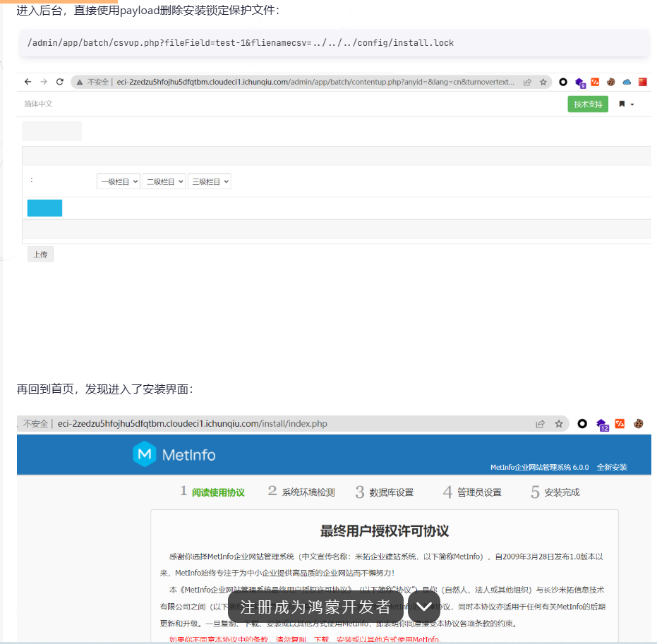Screen dimensions: 657x644
Task: Click the 全新安装 header text
Action: [x=612, y=467]
